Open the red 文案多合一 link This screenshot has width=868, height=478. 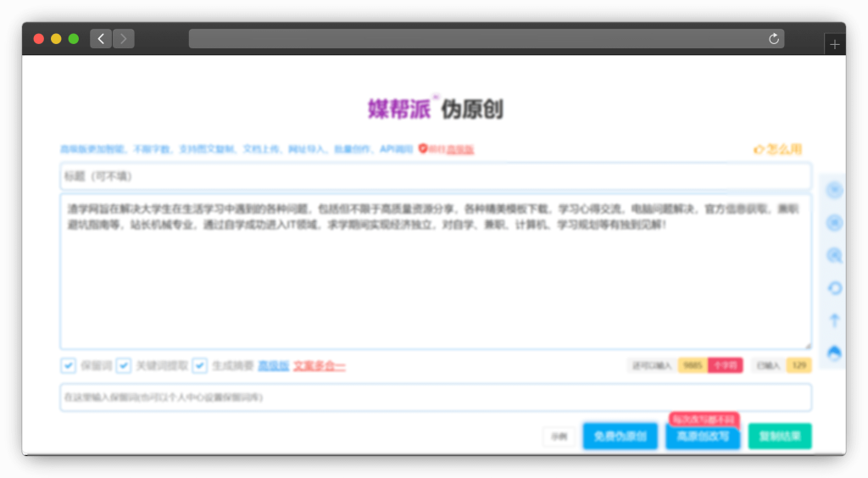[x=320, y=366]
